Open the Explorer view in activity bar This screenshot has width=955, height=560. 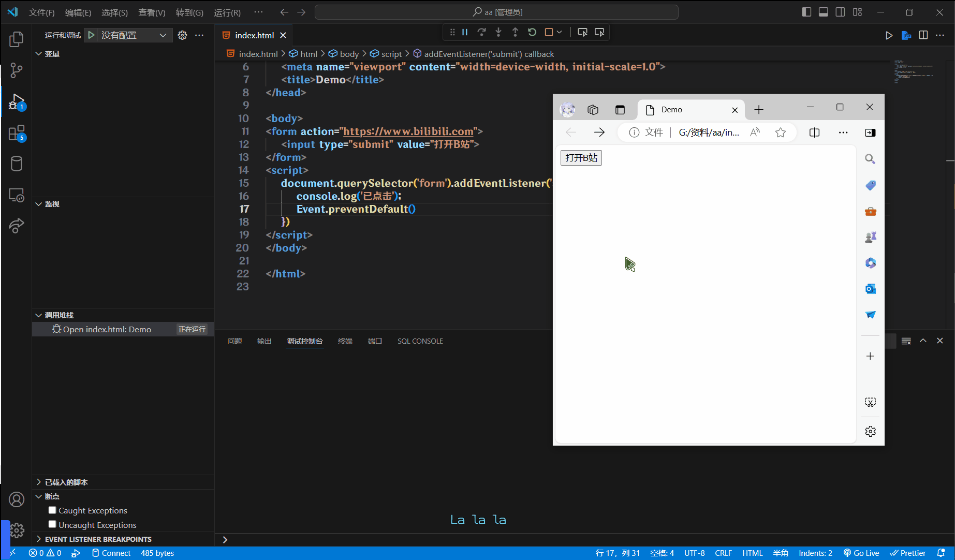[17, 39]
